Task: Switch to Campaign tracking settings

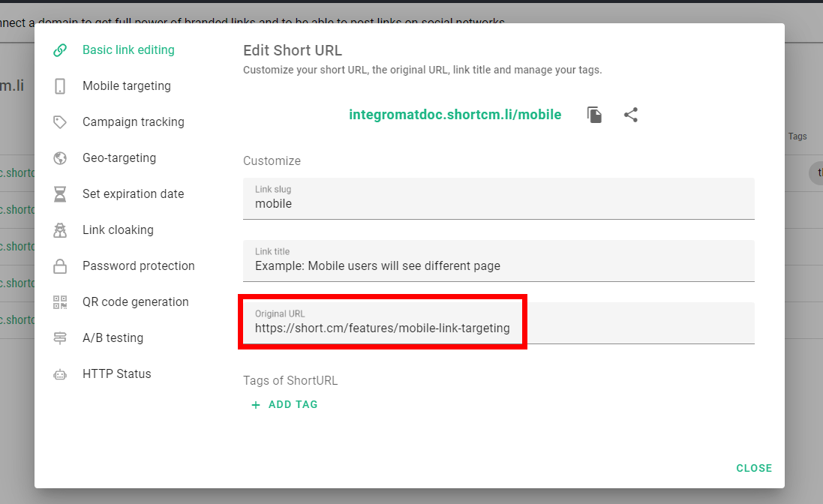Action: (134, 122)
